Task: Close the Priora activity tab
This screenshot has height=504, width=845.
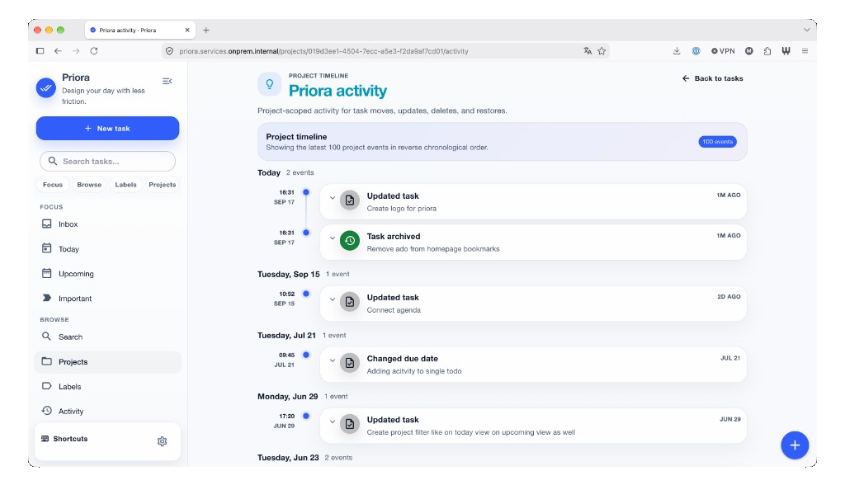Action: tap(187, 31)
